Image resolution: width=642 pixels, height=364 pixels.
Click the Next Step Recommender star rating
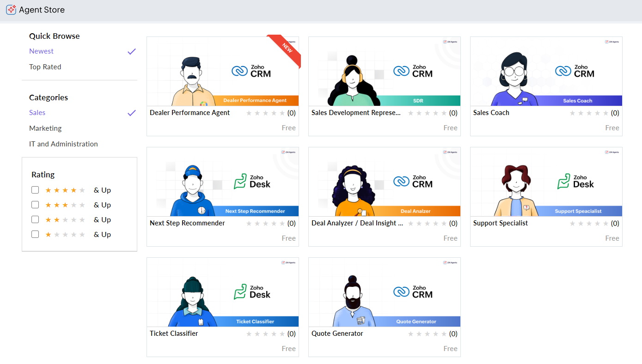coord(266,224)
